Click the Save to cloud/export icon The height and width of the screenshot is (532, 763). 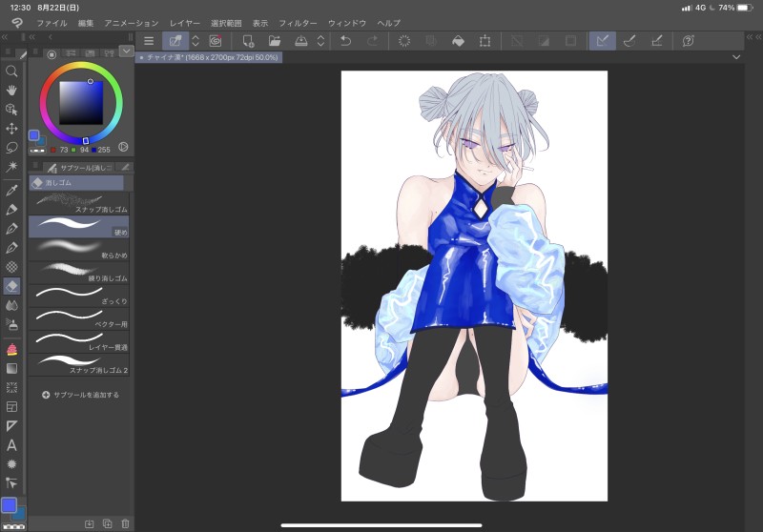[x=301, y=41]
